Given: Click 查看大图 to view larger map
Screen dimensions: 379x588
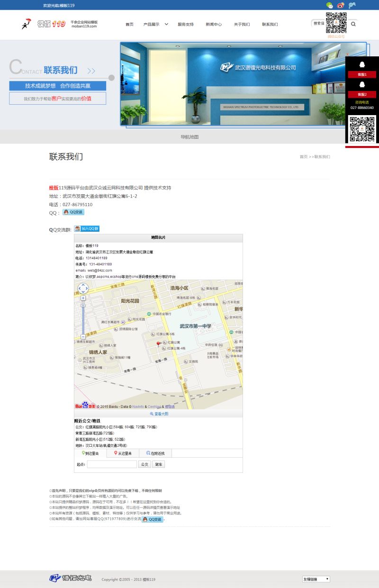Looking at the screenshot, I should 159,414.
